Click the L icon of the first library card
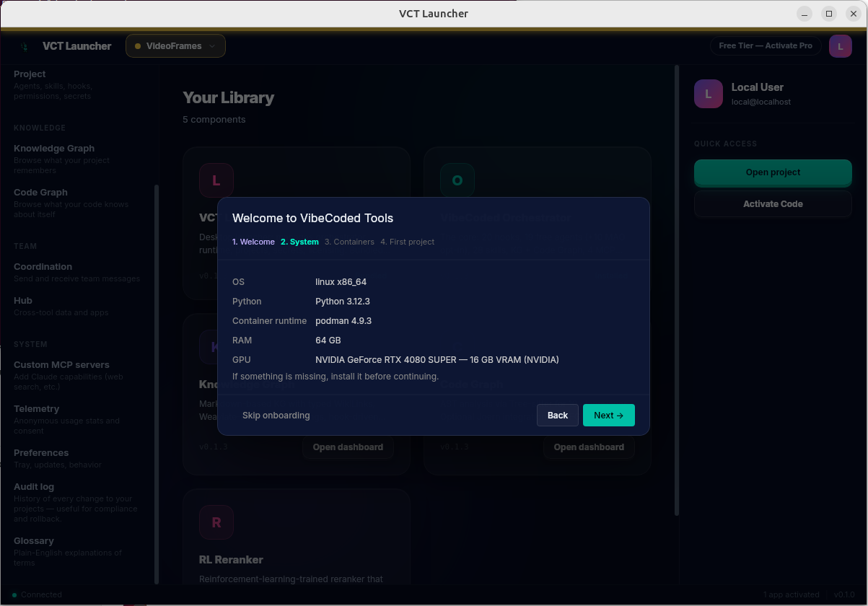The image size is (868, 606). [216, 180]
